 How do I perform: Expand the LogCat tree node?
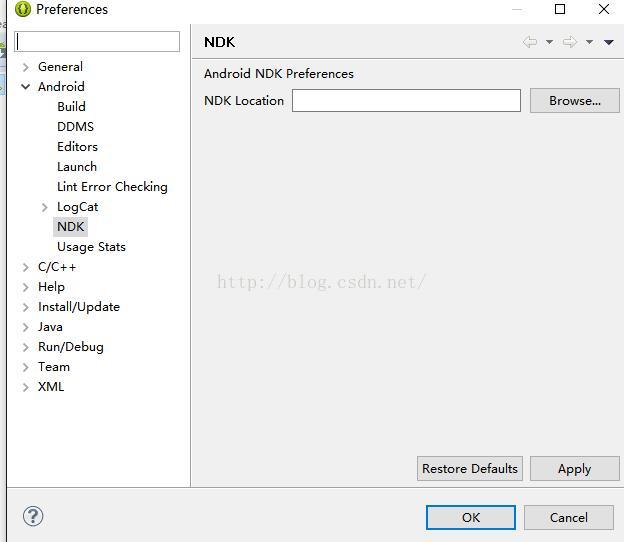pos(45,207)
